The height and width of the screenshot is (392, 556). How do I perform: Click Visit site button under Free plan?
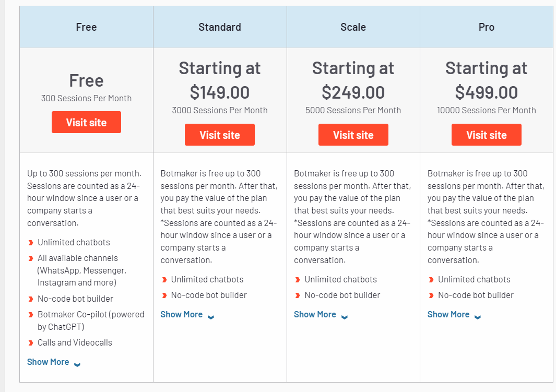[86, 122]
